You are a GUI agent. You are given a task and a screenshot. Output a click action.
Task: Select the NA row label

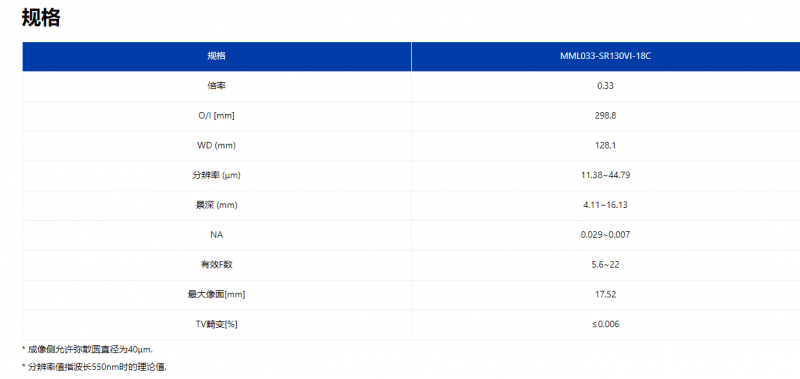click(x=216, y=235)
